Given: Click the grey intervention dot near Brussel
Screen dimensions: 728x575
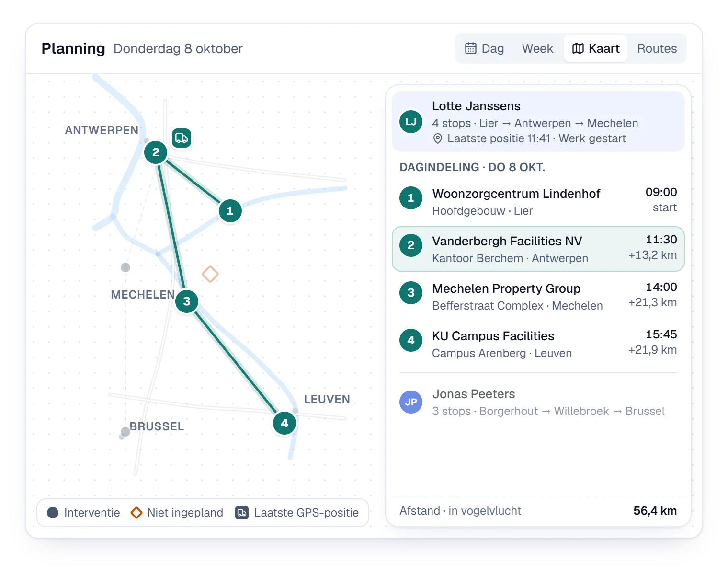Looking at the screenshot, I should click(125, 432).
